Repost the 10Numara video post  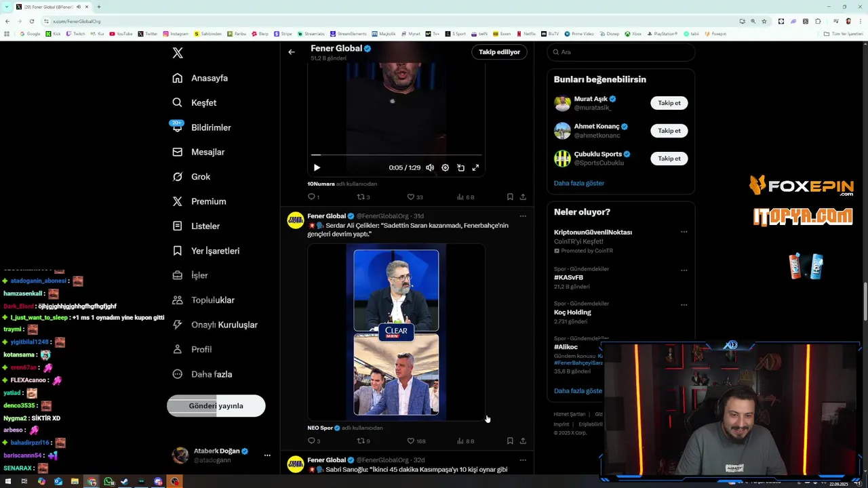coord(363,197)
